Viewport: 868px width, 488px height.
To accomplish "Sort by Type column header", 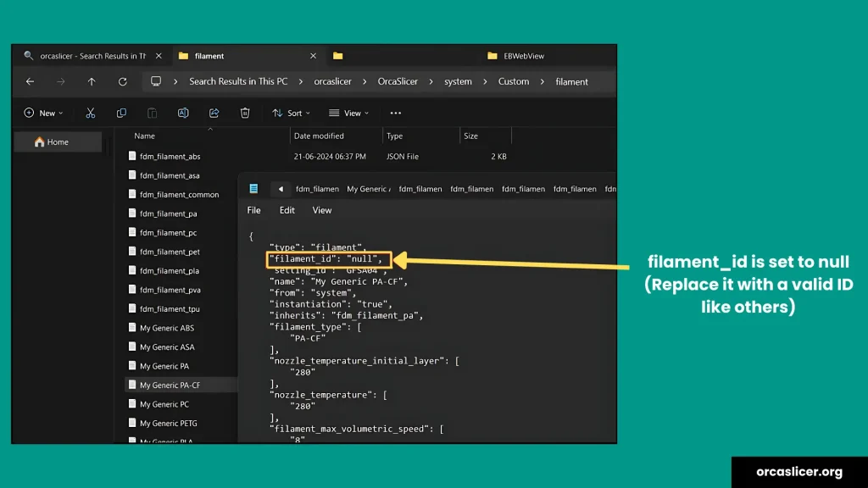I will 394,136.
